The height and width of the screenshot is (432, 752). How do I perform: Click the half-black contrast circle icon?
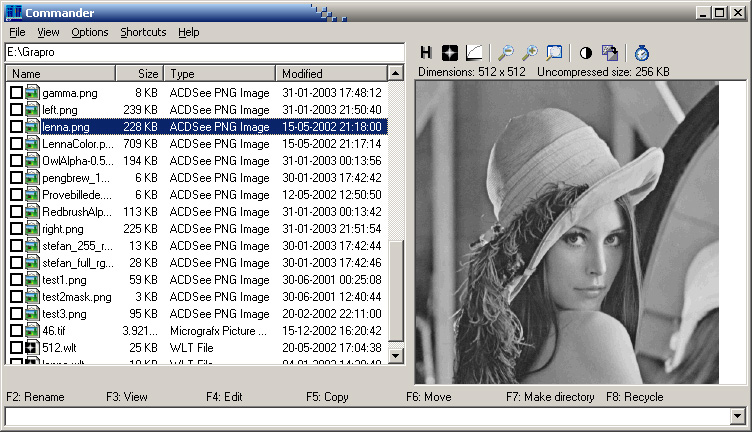pyautogui.click(x=585, y=52)
